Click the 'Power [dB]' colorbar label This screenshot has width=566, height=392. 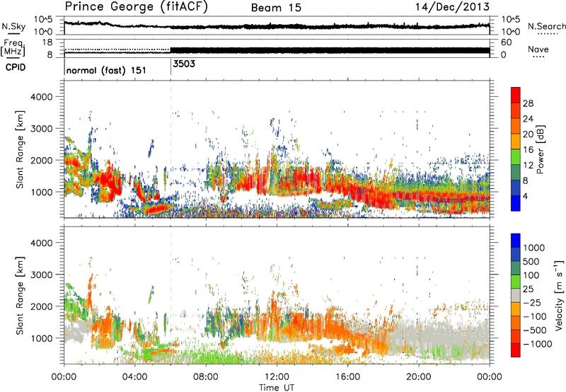point(540,149)
